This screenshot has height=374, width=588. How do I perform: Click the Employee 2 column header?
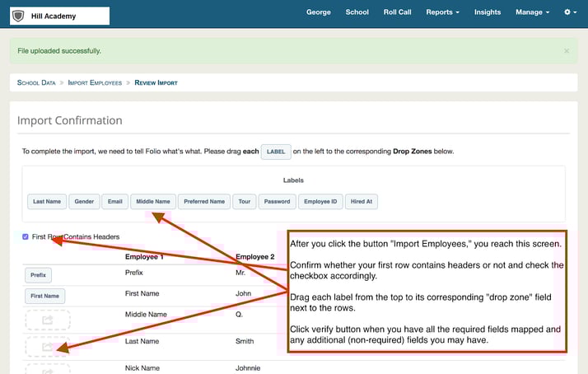point(255,256)
